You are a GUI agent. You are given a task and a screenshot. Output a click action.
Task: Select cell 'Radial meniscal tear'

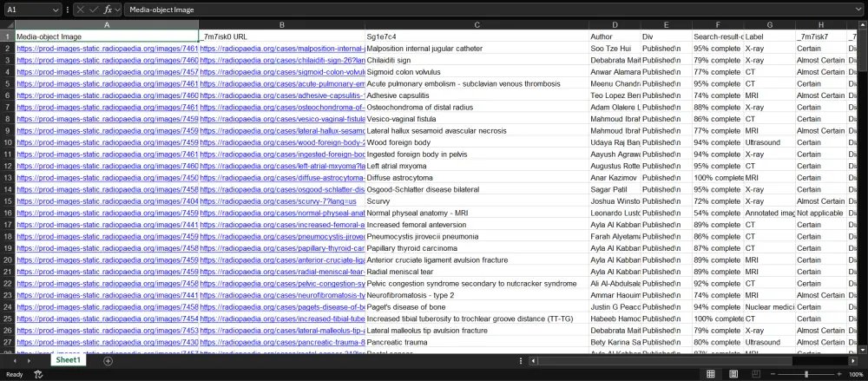pyautogui.click(x=477, y=272)
